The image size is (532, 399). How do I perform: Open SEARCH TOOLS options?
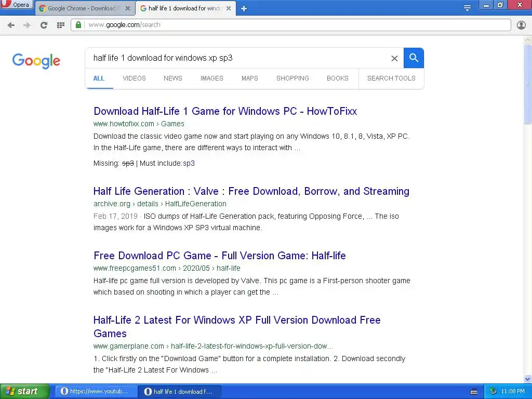tap(391, 78)
